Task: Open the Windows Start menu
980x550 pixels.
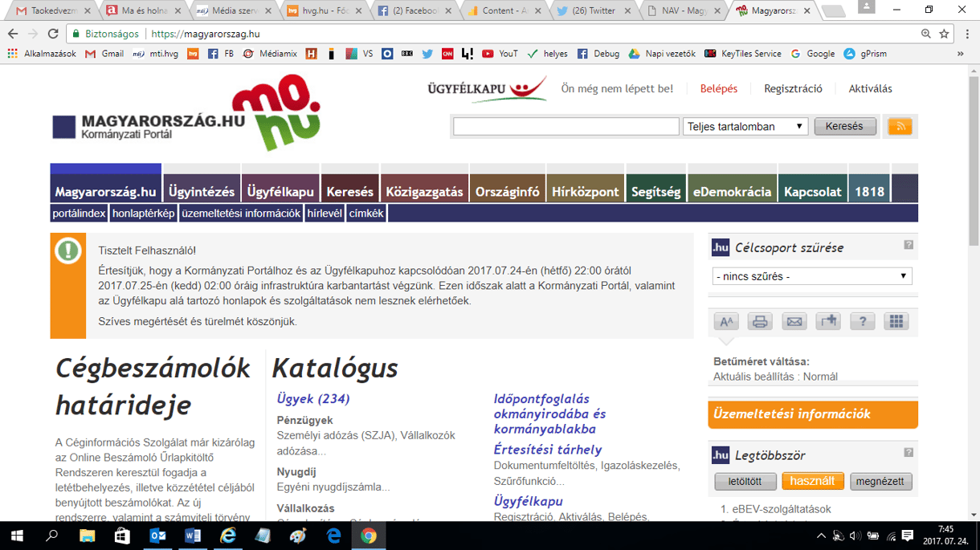Action: (x=17, y=536)
